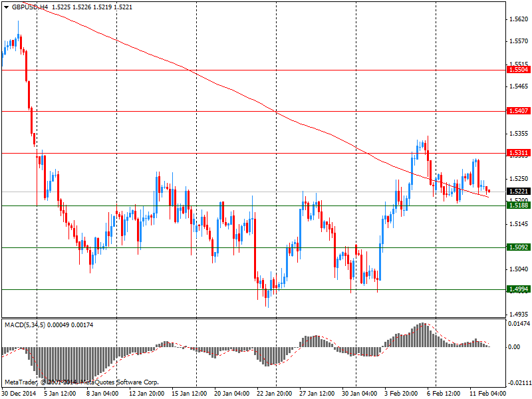Click the current price label 1.5221

click(x=519, y=192)
